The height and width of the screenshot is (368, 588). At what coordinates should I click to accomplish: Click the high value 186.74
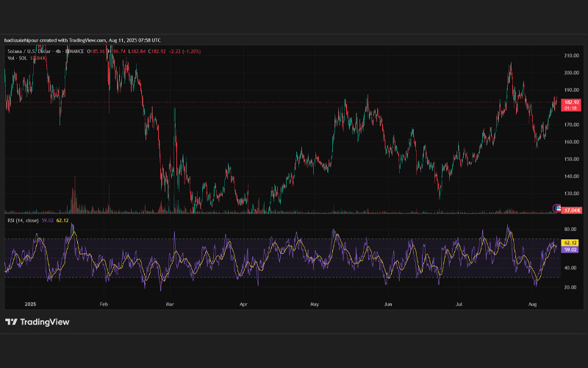pos(117,52)
